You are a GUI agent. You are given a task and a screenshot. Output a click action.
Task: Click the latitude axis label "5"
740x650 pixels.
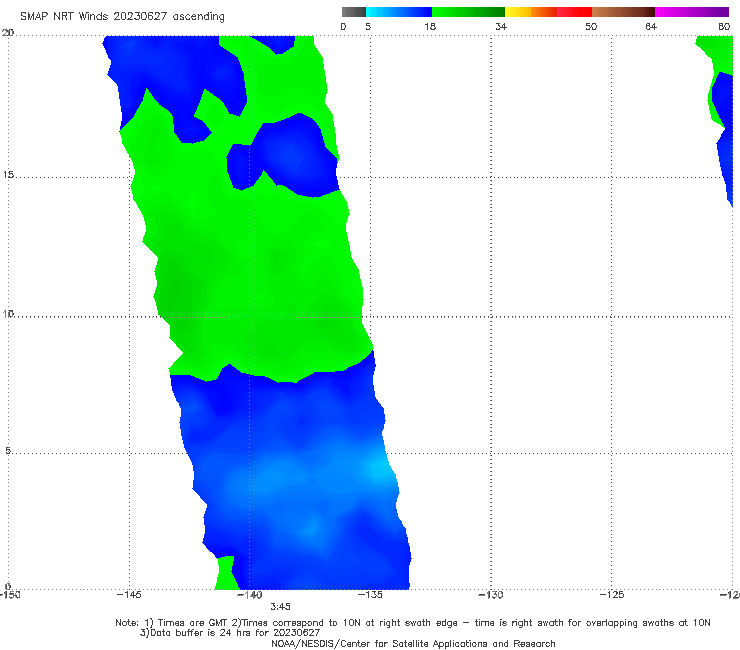pyautogui.click(x=8, y=451)
